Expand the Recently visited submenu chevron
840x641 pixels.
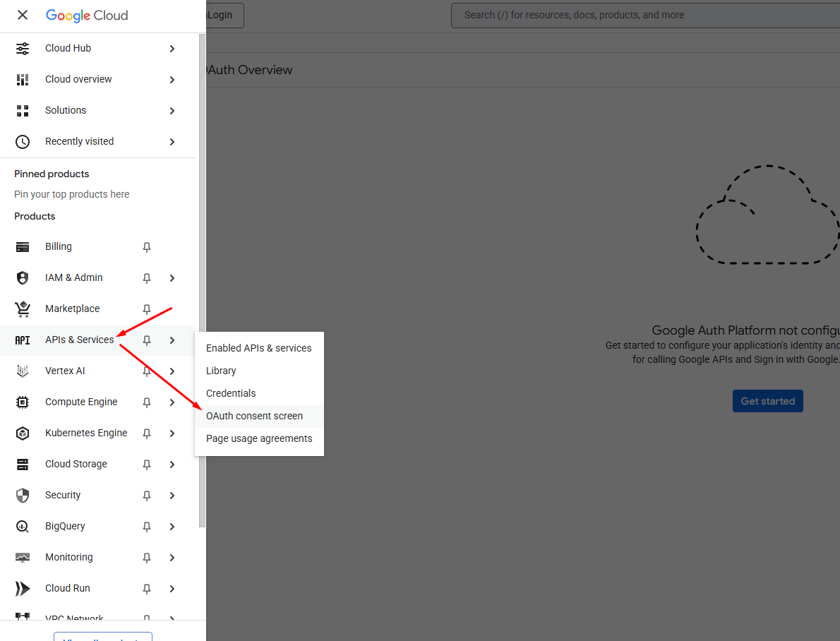(x=172, y=142)
